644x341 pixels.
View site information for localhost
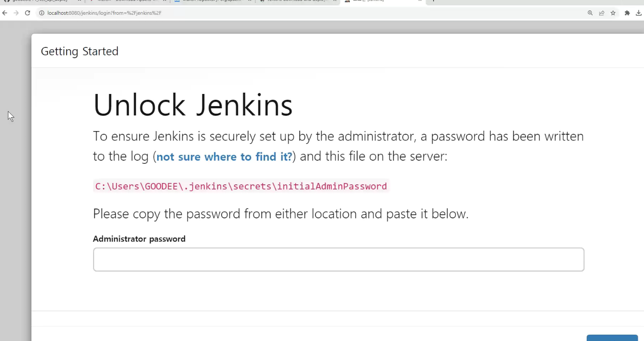[x=42, y=13]
